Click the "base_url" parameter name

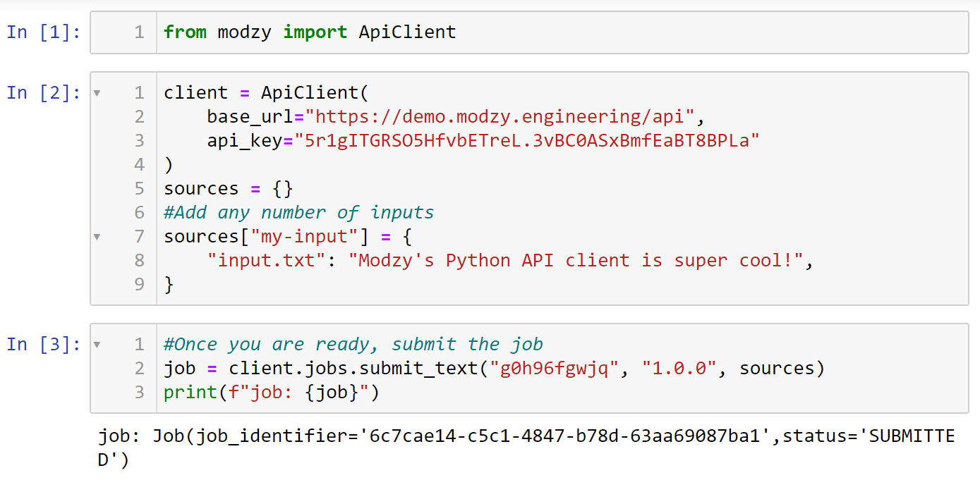click(250, 117)
